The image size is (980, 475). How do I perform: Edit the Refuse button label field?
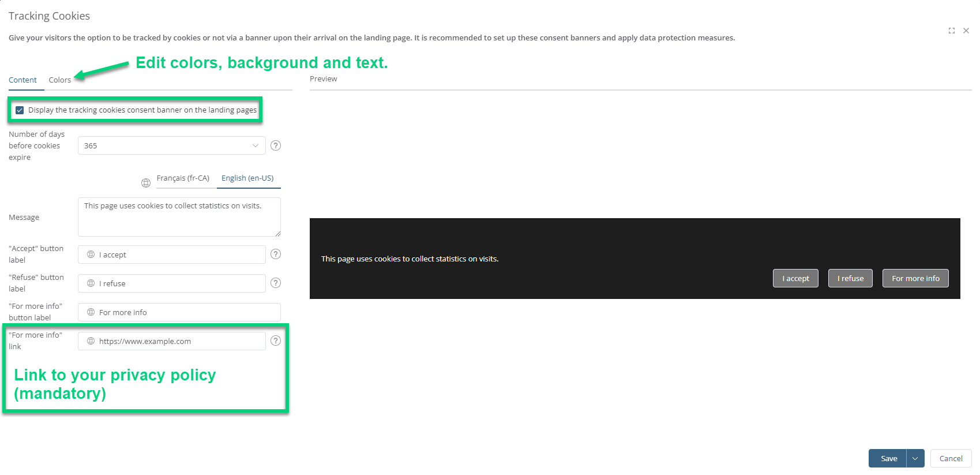point(172,283)
